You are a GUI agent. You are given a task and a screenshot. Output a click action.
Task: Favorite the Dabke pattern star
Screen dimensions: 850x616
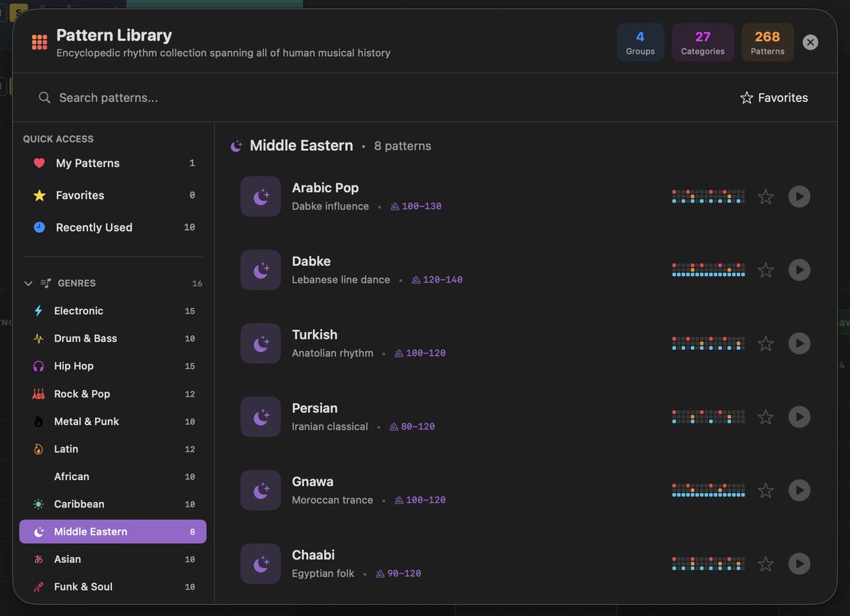point(766,270)
